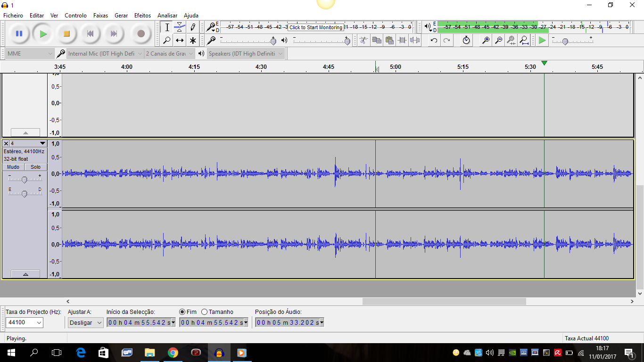Start recording with the Record button
This screenshot has width=644, height=362.
pyautogui.click(x=140, y=34)
